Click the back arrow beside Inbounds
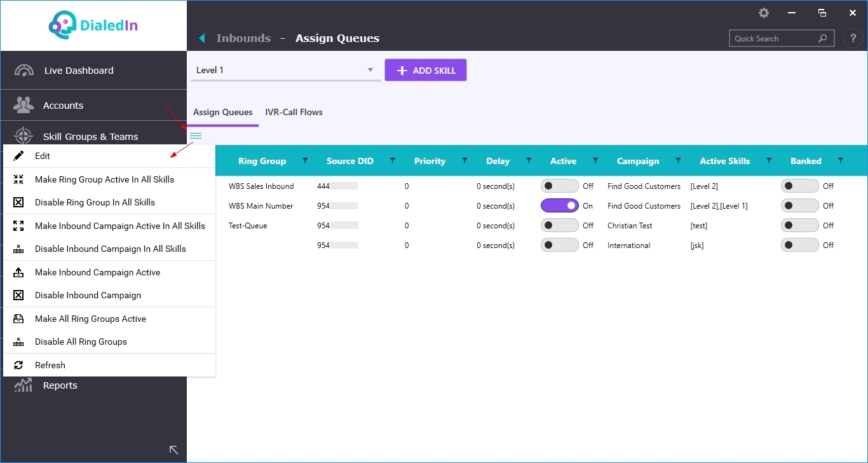The height and width of the screenshot is (463, 868). [202, 38]
